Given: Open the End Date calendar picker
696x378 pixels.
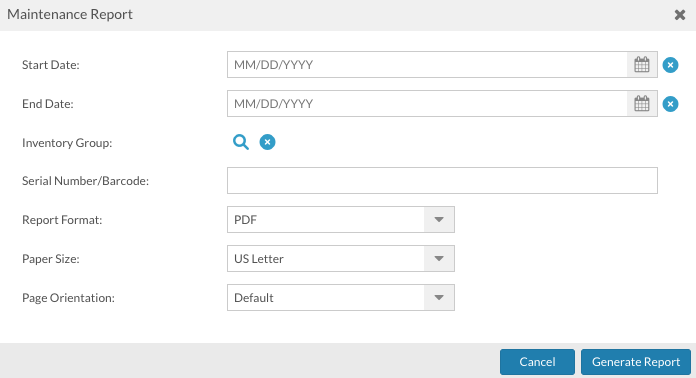Looking at the screenshot, I should pyautogui.click(x=642, y=104).
